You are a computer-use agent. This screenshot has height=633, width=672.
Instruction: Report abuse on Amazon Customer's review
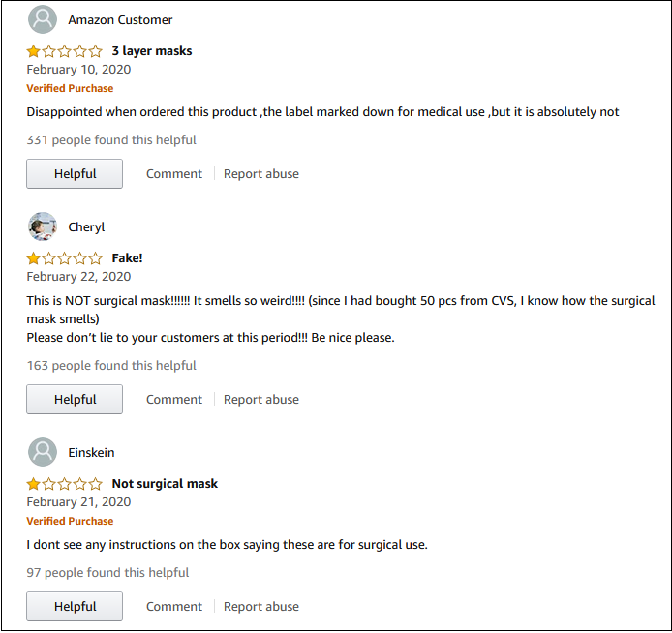(261, 174)
